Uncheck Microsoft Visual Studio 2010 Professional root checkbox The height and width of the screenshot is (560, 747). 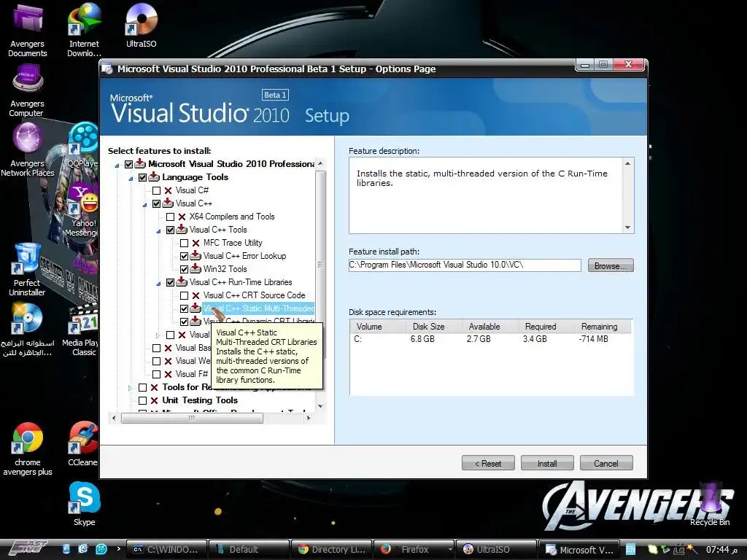[x=128, y=164]
